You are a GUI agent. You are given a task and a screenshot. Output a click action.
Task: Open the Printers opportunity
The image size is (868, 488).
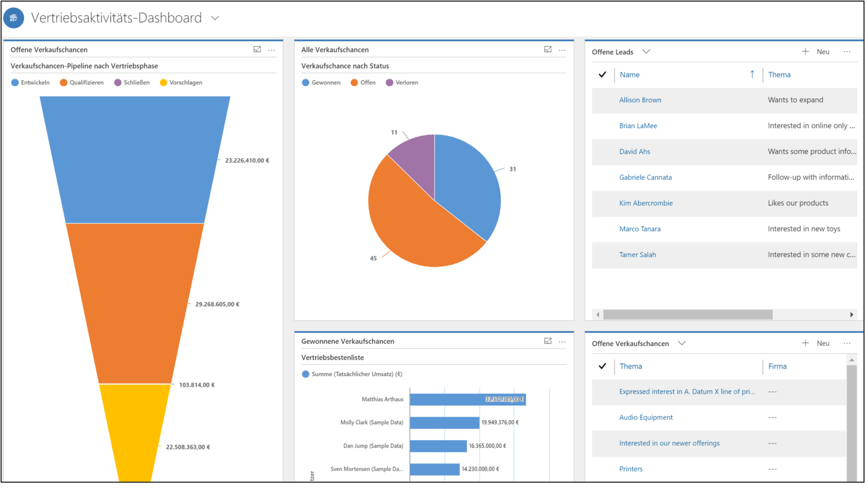coord(631,469)
